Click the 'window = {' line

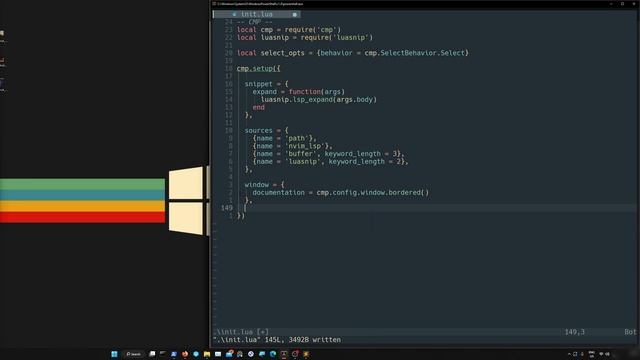pyautogui.click(x=264, y=185)
